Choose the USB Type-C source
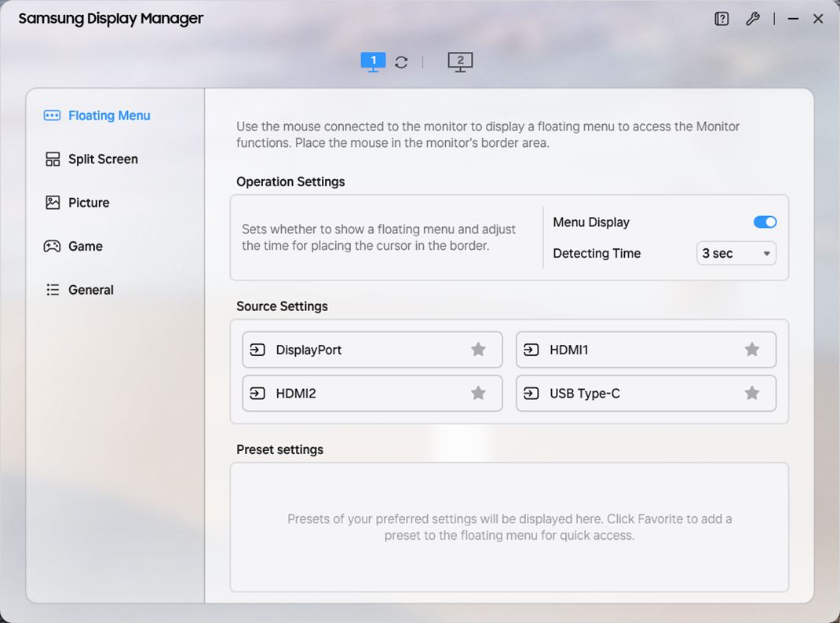The image size is (840, 623). pyautogui.click(x=646, y=393)
